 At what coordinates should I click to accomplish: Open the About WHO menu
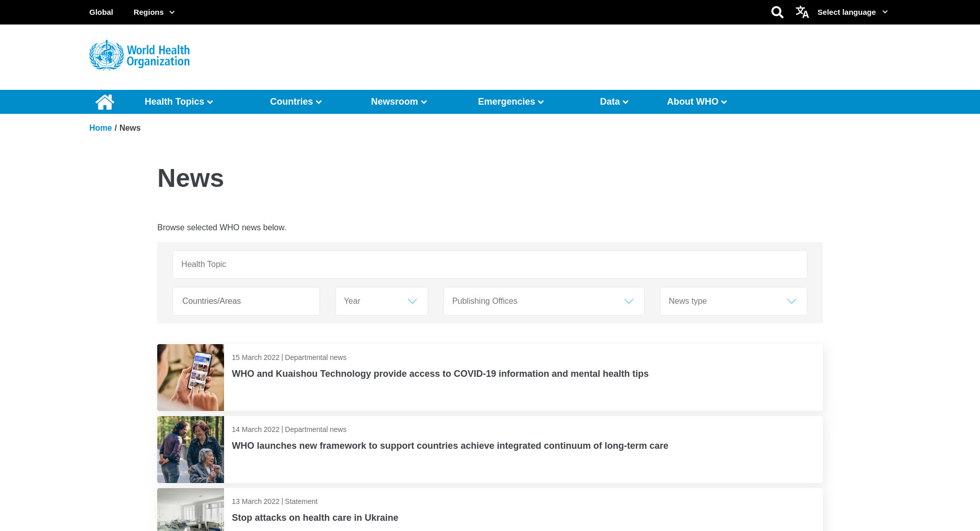(696, 102)
